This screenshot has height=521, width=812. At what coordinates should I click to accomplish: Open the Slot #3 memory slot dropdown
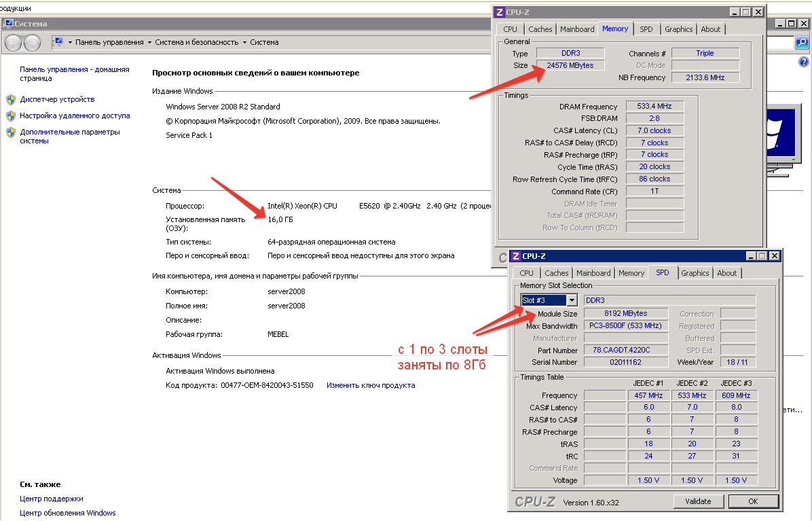[x=572, y=300]
